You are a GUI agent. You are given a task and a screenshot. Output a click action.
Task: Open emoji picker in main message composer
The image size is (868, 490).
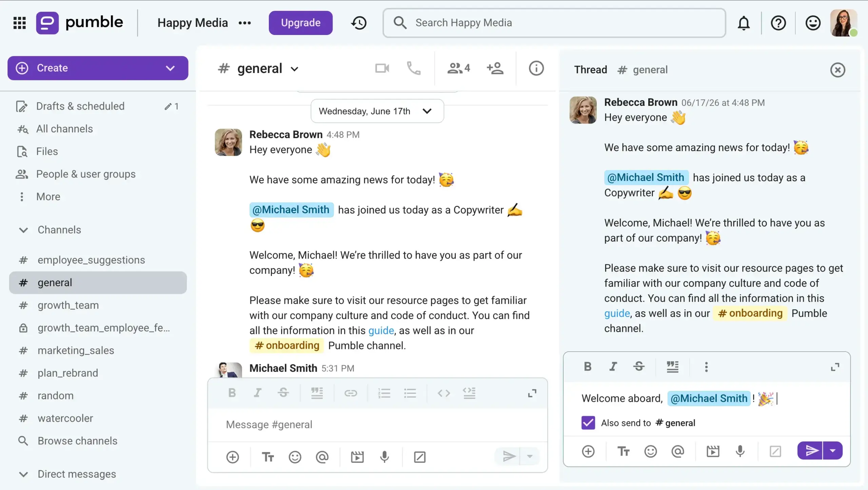coord(295,457)
